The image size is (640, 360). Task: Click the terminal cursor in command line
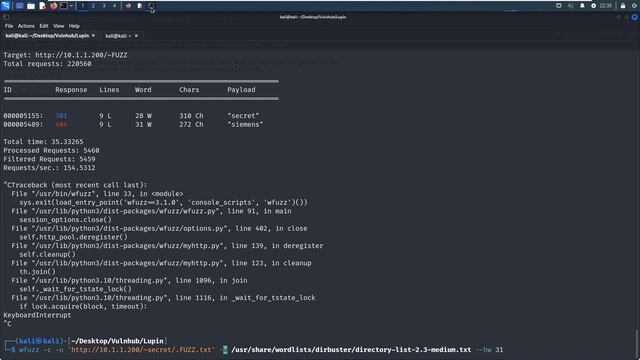point(225,350)
